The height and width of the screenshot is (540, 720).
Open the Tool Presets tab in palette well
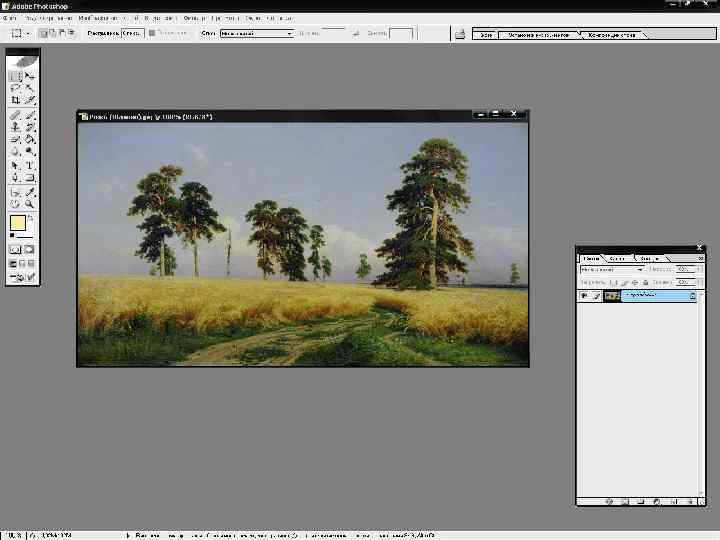[x=539, y=34]
